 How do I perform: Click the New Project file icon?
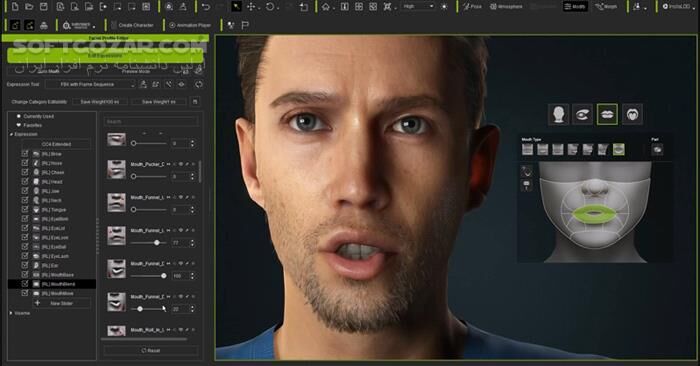[15, 7]
